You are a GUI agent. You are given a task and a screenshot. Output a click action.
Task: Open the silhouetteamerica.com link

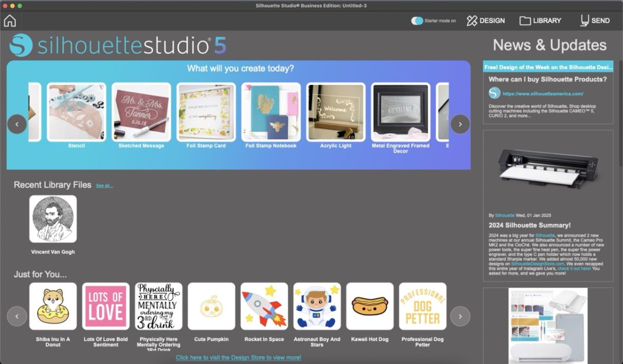click(x=543, y=94)
